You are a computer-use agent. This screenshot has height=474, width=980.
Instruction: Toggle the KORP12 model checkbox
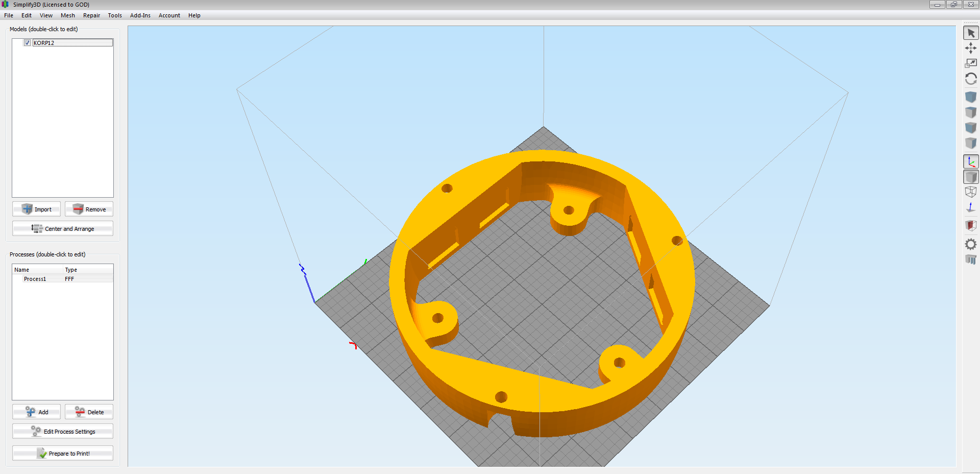pos(27,43)
